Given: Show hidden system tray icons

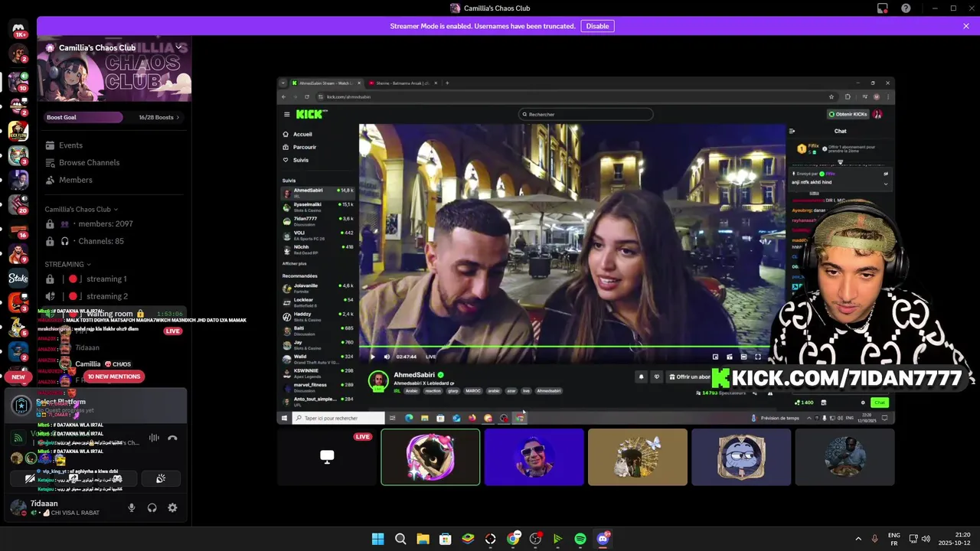Looking at the screenshot, I should (857, 539).
